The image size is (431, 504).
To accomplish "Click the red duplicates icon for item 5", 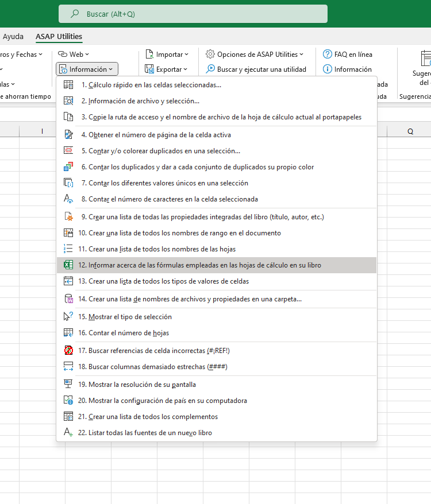I will click(x=68, y=151).
